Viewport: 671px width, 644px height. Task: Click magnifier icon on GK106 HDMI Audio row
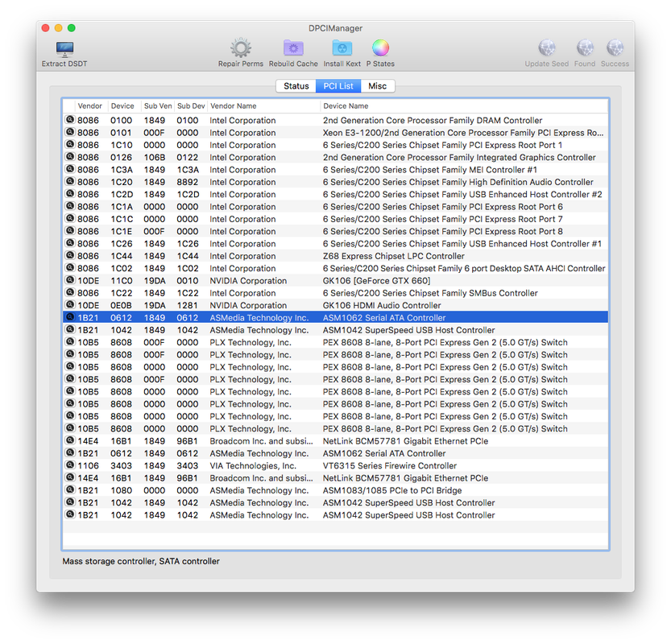point(70,305)
